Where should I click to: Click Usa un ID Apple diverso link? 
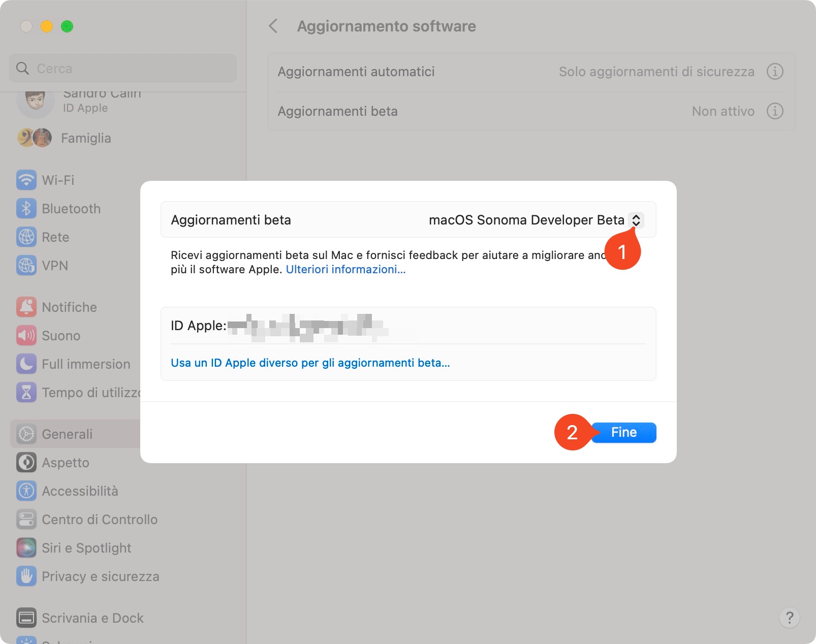[x=310, y=363]
